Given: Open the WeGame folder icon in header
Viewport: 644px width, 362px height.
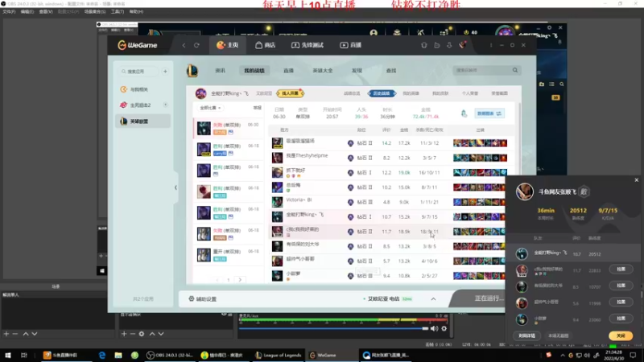Looking at the screenshot, I should (x=436, y=45).
